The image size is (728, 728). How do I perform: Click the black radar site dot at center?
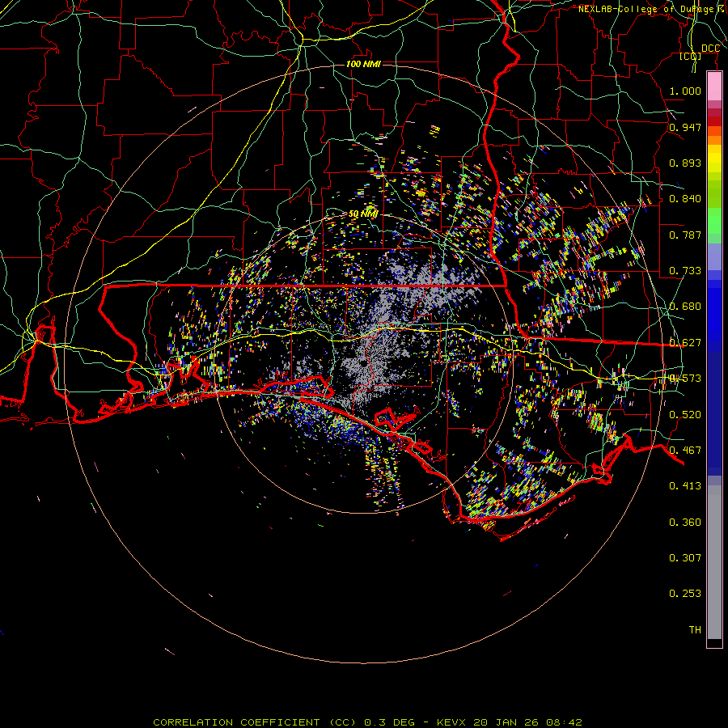tap(363, 362)
